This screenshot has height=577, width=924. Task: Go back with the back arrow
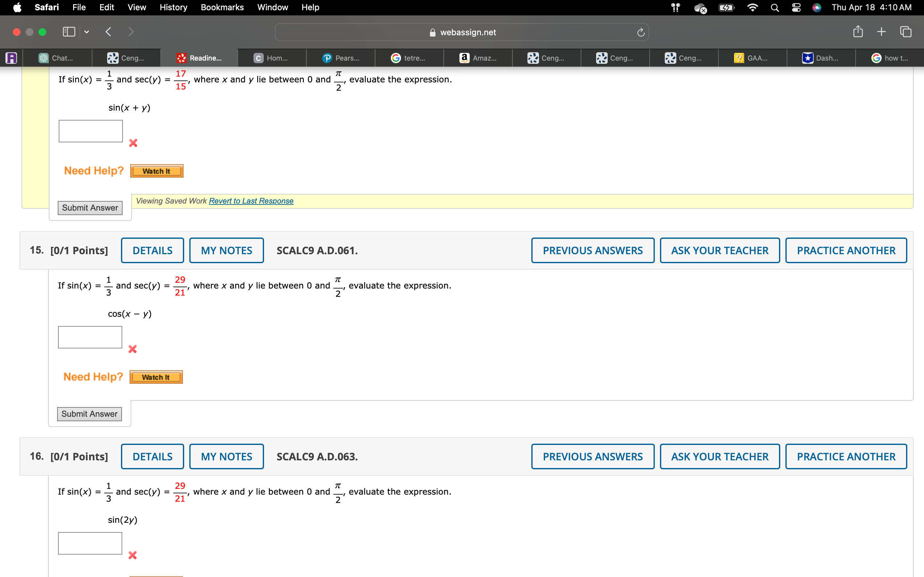pos(108,32)
